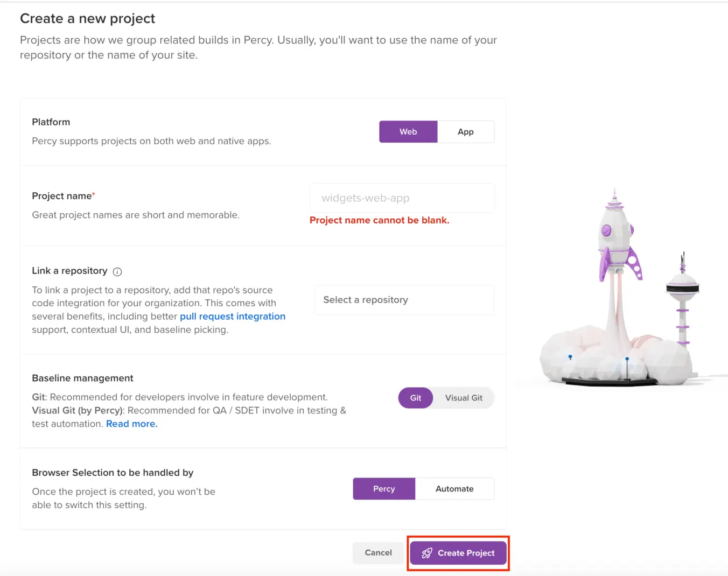Viewport: 728px width, 576px height.
Task: Open the Select a repository dropdown
Action: [x=404, y=300]
